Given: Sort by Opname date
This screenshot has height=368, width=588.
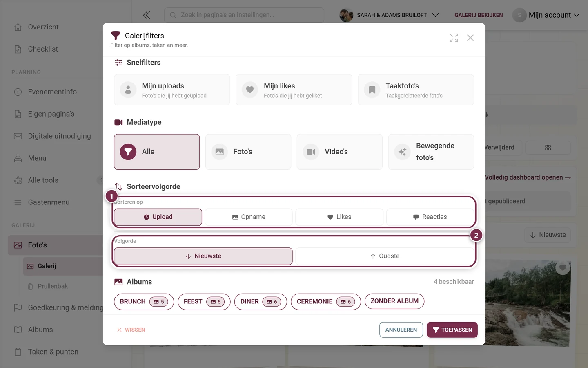Looking at the screenshot, I should 249,217.
